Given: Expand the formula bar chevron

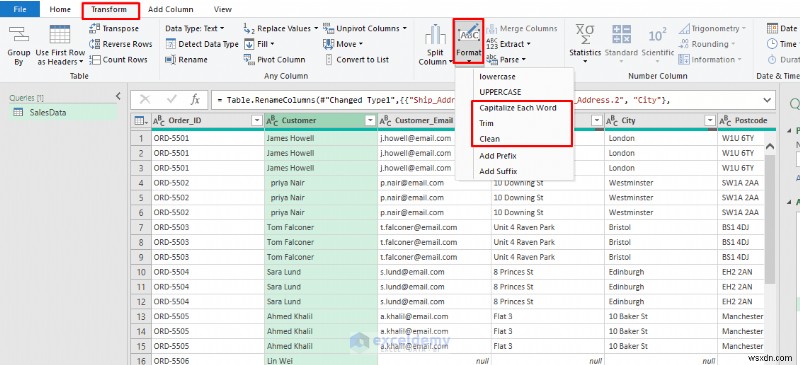Looking at the screenshot, I should 766,100.
